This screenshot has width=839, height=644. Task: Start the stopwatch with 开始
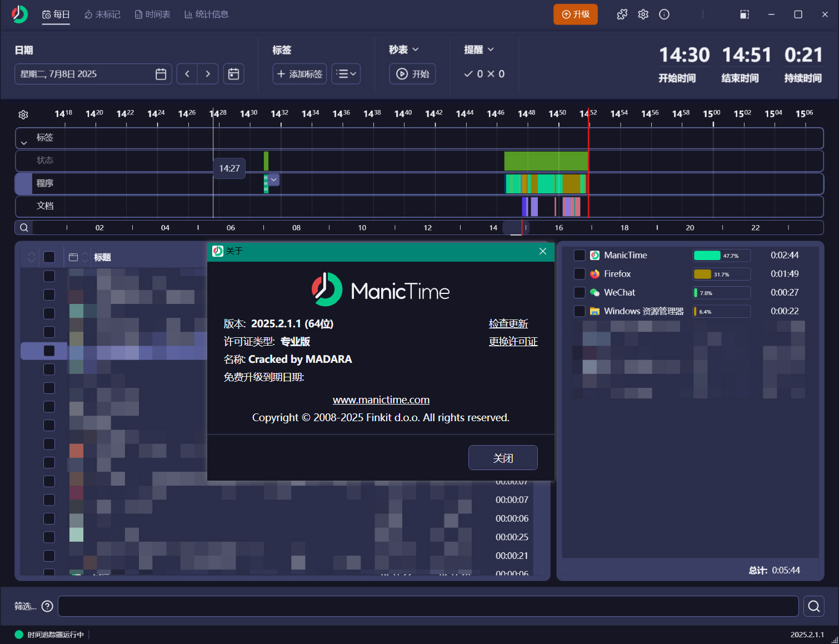pos(412,74)
